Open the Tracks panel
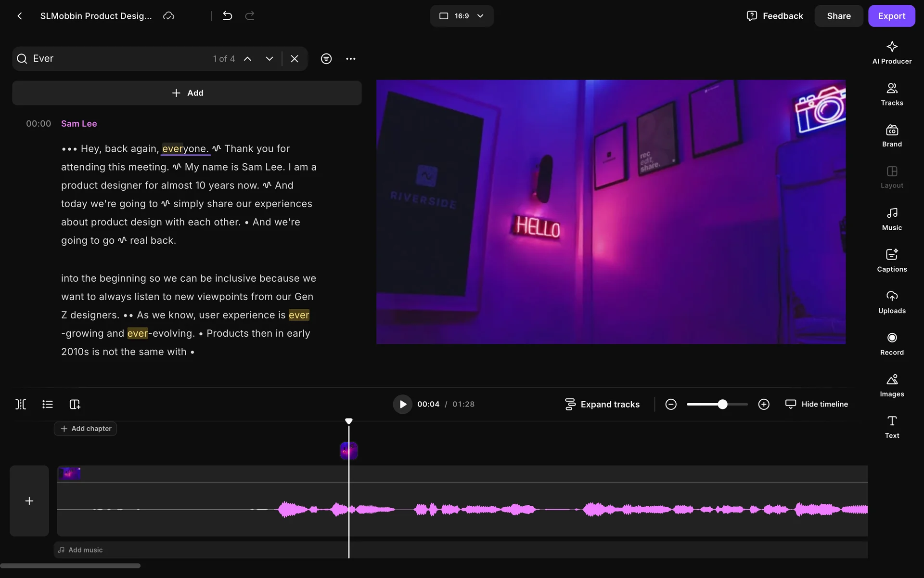924x578 pixels. (x=891, y=94)
